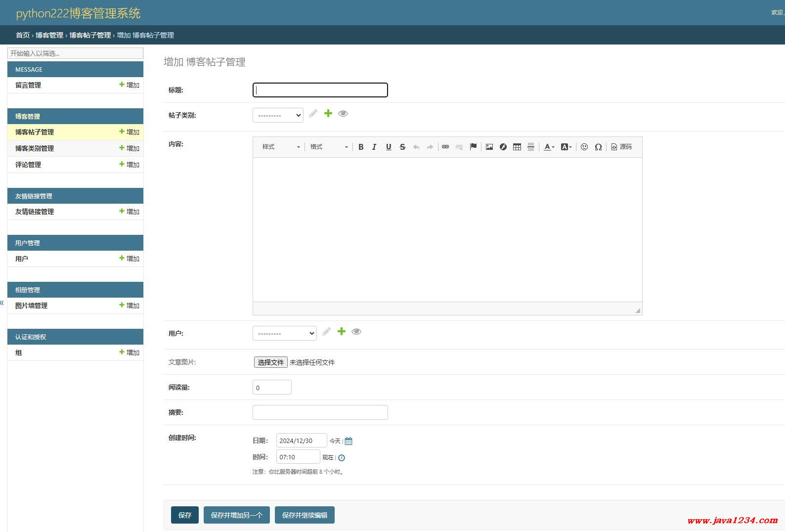785x532 pixels.
Task: Open 博客帖子管理 in the sidebar
Action: tap(35, 132)
